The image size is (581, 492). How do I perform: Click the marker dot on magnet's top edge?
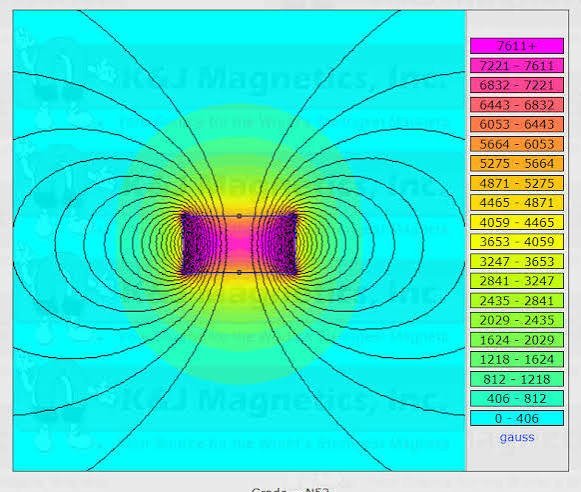click(x=239, y=216)
